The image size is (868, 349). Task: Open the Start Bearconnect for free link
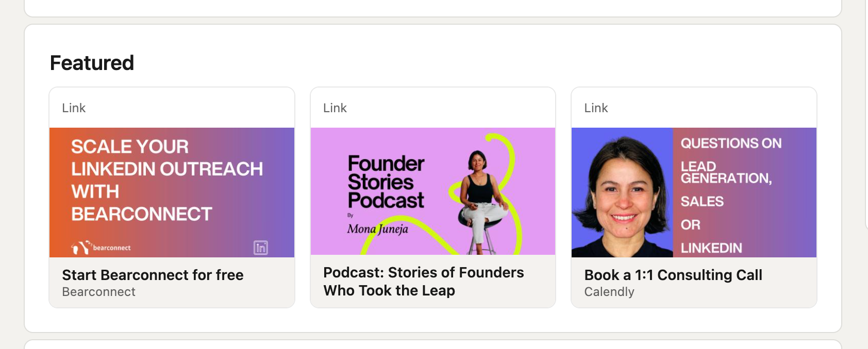[x=153, y=275]
